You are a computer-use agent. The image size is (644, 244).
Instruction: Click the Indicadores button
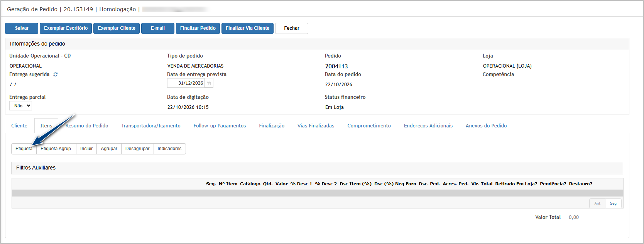[169, 149]
